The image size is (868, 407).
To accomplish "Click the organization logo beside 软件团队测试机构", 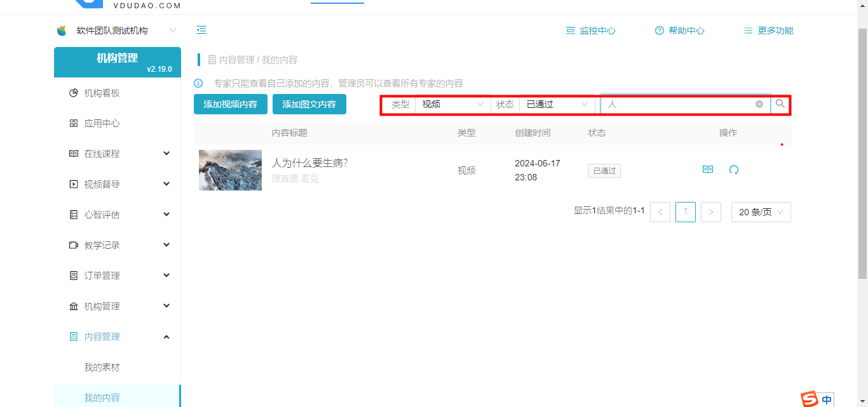I will (62, 30).
